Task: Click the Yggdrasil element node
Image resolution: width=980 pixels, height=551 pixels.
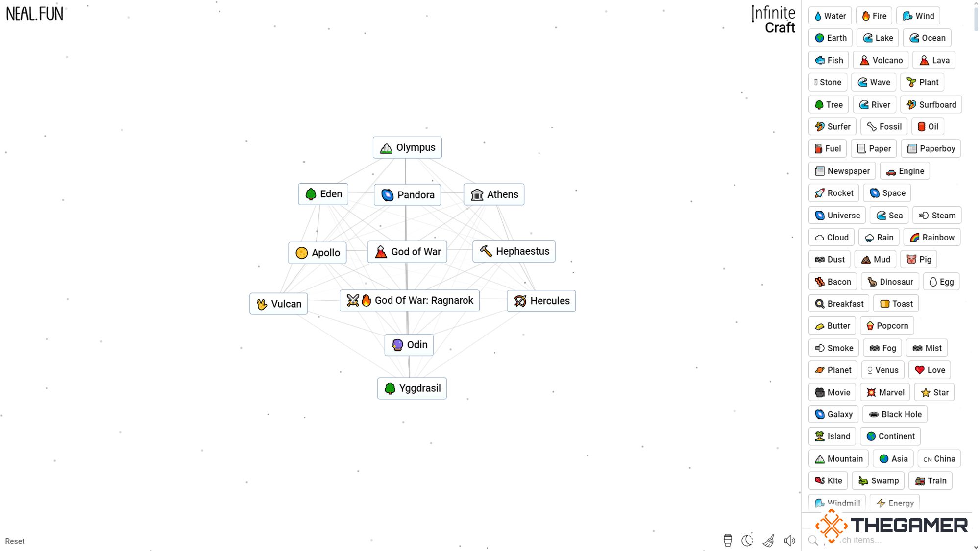Action: coord(412,388)
